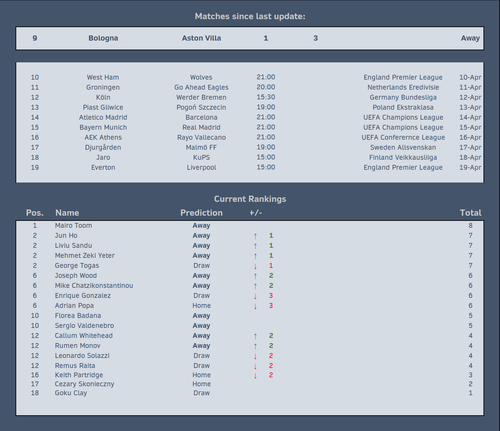Click Köln in fixture 12
500x431 pixels.
(103, 97)
